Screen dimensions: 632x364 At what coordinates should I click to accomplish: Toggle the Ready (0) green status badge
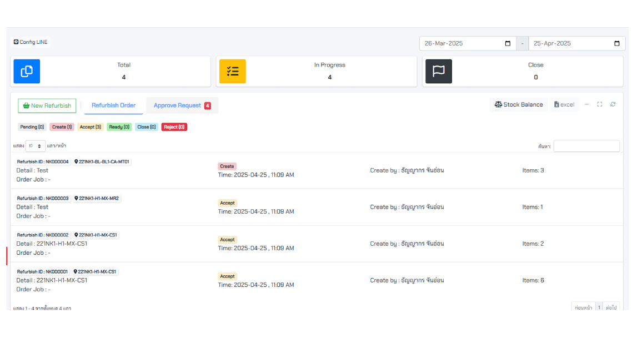coord(119,127)
